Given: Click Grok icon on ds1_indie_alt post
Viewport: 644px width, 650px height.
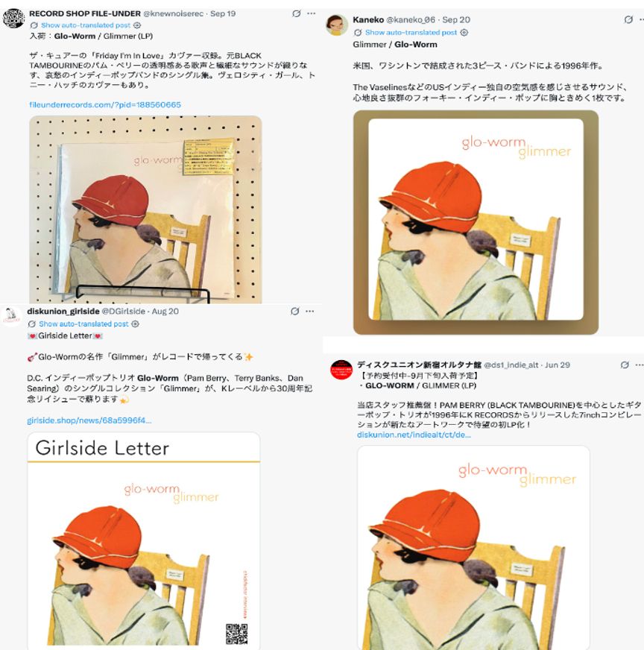Looking at the screenshot, I should pyautogui.click(x=625, y=365).
